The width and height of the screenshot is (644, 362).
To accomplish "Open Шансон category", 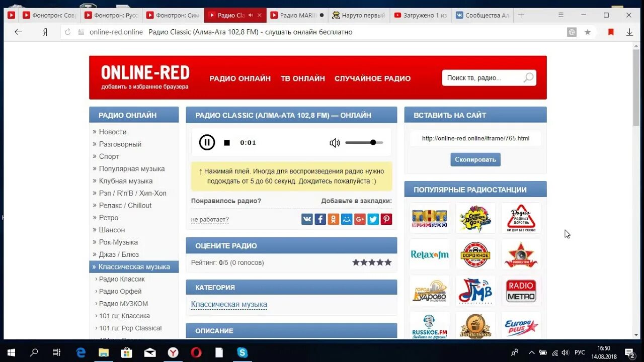I will pyautogui.click(x=112, y=230).
